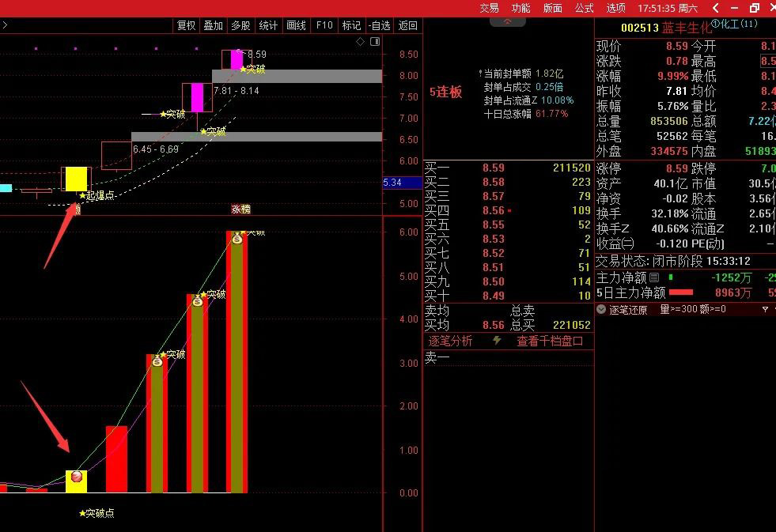
Task: Click the 买十 price 8.49
Action: pyautogui.click(x=494, y=296)
